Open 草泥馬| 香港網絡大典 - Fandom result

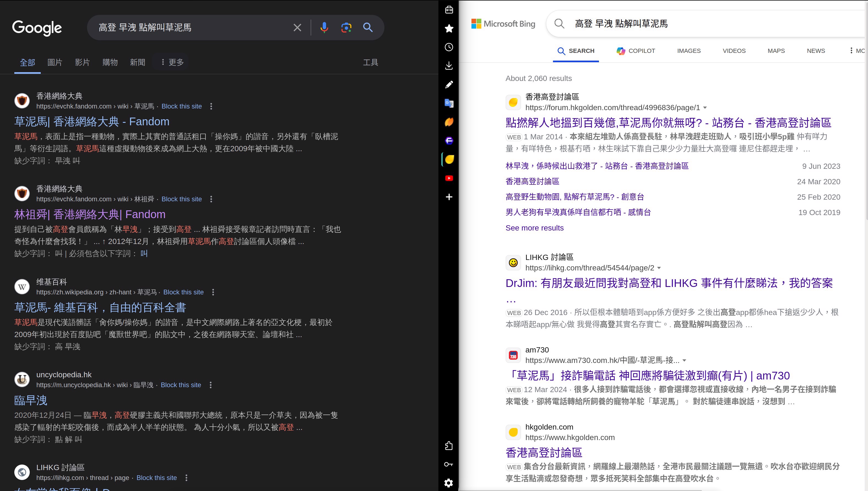[92, 122]
